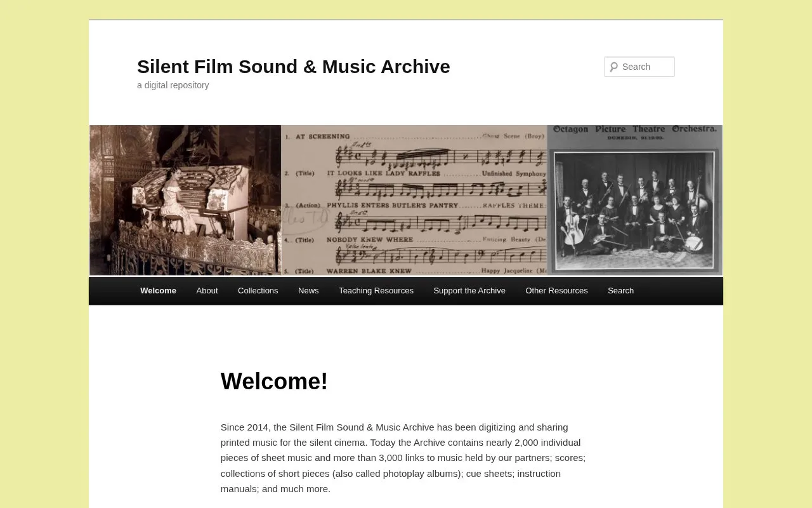Image resolution: width=812 pixels, height=508 pixels.
Task: Open the About menu item
Action: coord(207,291)
